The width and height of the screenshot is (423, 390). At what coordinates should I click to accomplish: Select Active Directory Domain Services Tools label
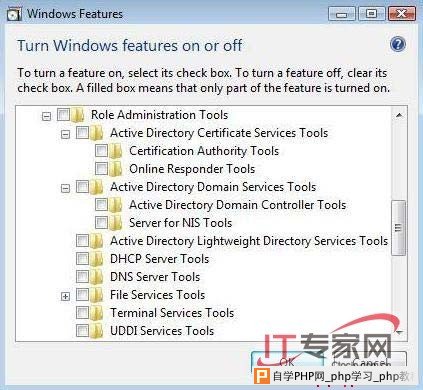pos(213,187)
